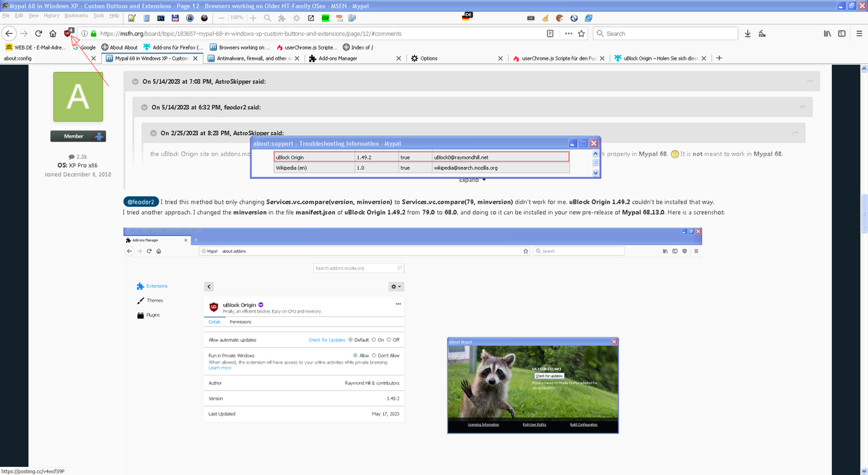The height and width of the screenshot is (475, 868).
Task: Open the Index of / bookmark
Action: click(358, 47)
